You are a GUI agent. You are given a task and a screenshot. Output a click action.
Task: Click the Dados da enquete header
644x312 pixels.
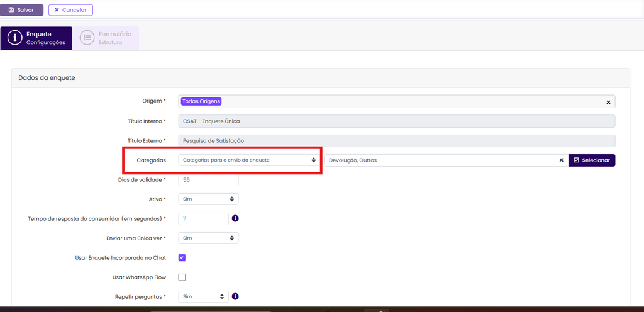point(320,78)
